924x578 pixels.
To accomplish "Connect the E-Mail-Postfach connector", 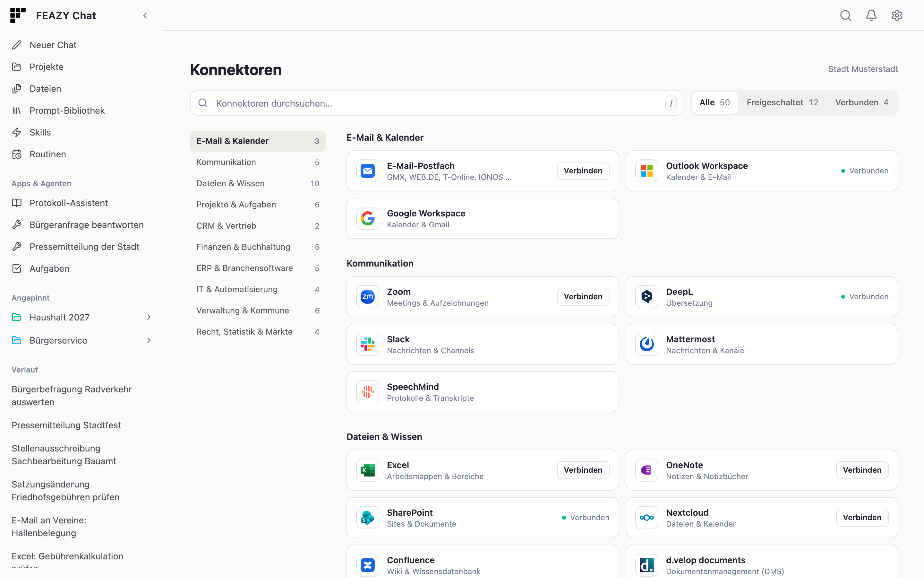I will [x=583, y=171].
